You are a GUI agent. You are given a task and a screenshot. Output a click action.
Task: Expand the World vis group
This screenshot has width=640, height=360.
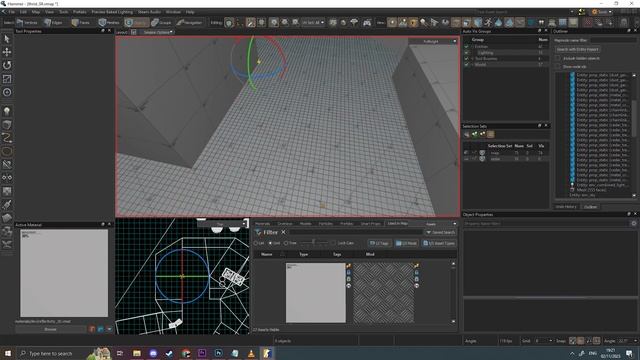tap(472, 64)
